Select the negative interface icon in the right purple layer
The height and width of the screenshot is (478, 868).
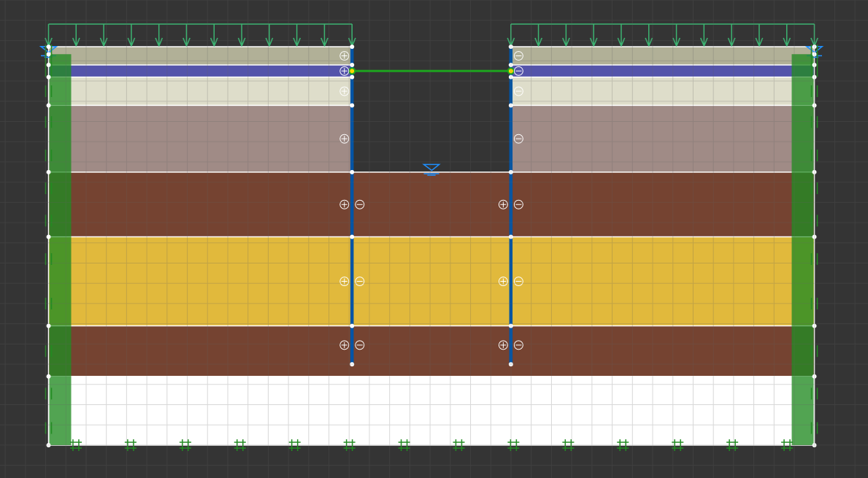tap(518, 137)
